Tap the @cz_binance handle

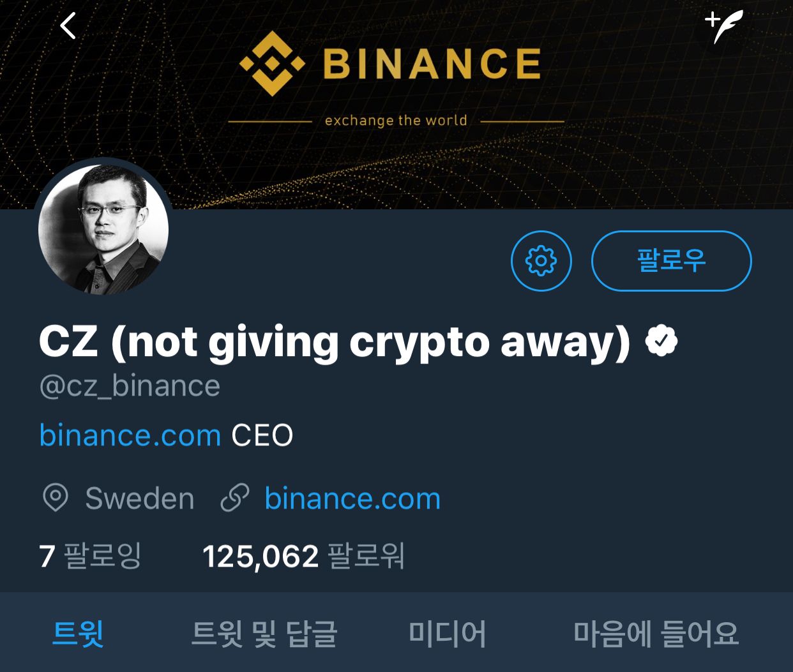(x=130, y=386)
